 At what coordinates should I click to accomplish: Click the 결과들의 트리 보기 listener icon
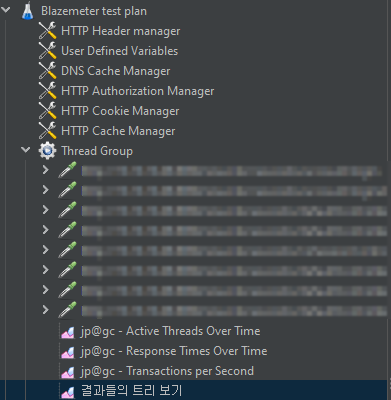pyautogui.click(x=68, y=392)
